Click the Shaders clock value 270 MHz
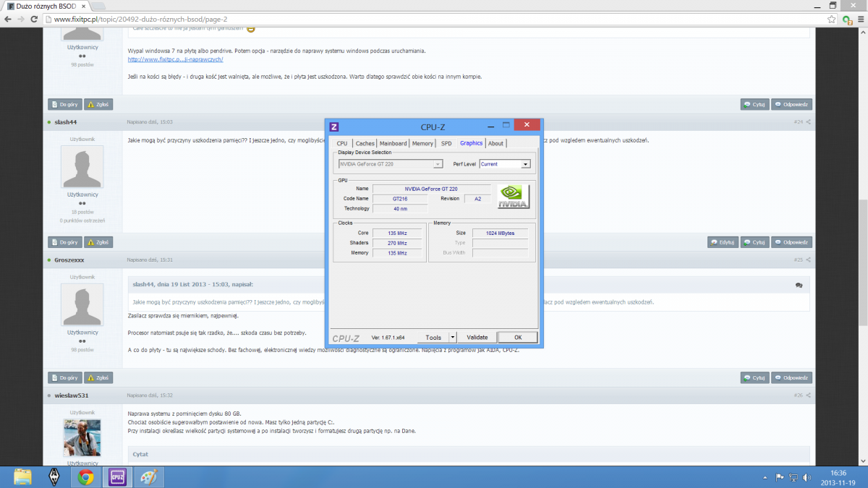The height and width of the screenshot is (488, 868). 398,243
